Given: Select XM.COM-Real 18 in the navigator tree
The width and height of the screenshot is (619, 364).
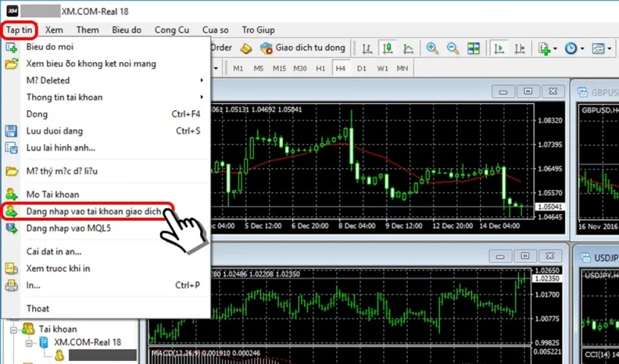Looking at the screenshot, I should point(87,342).
